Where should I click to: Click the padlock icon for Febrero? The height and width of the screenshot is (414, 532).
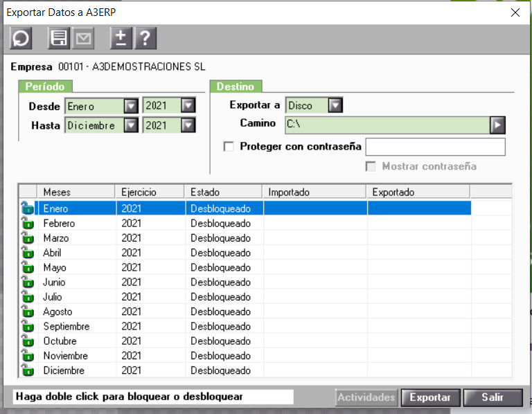[x=28, y=223]
